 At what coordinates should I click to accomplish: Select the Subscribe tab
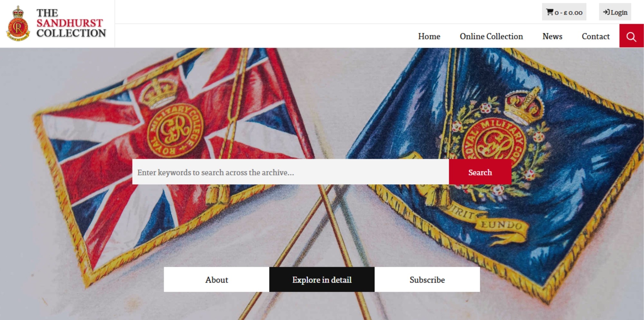427,279
